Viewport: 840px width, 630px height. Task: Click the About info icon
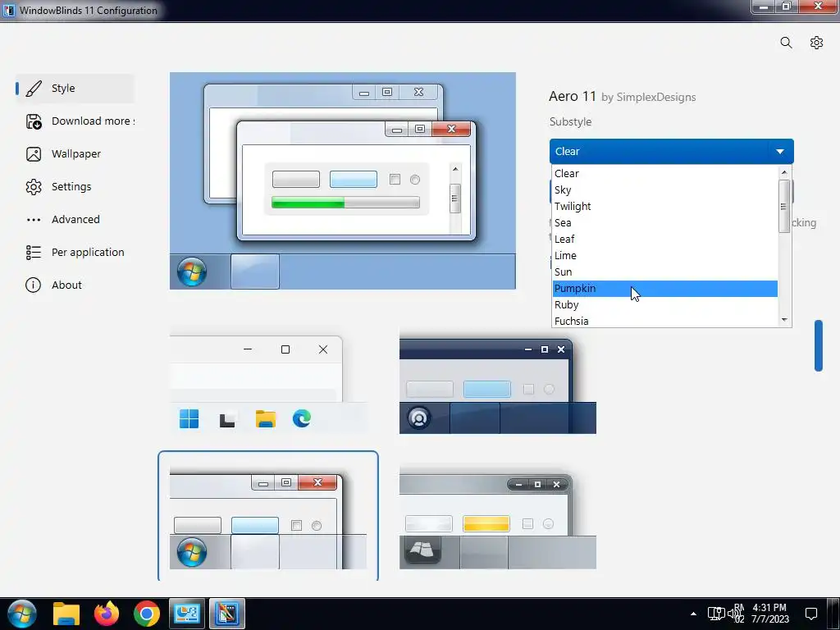33,285
